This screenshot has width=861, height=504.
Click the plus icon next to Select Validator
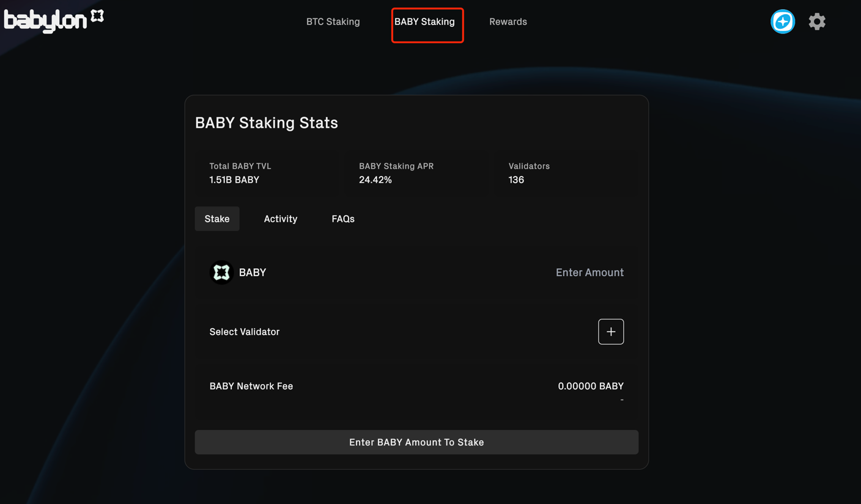(610, 331)
